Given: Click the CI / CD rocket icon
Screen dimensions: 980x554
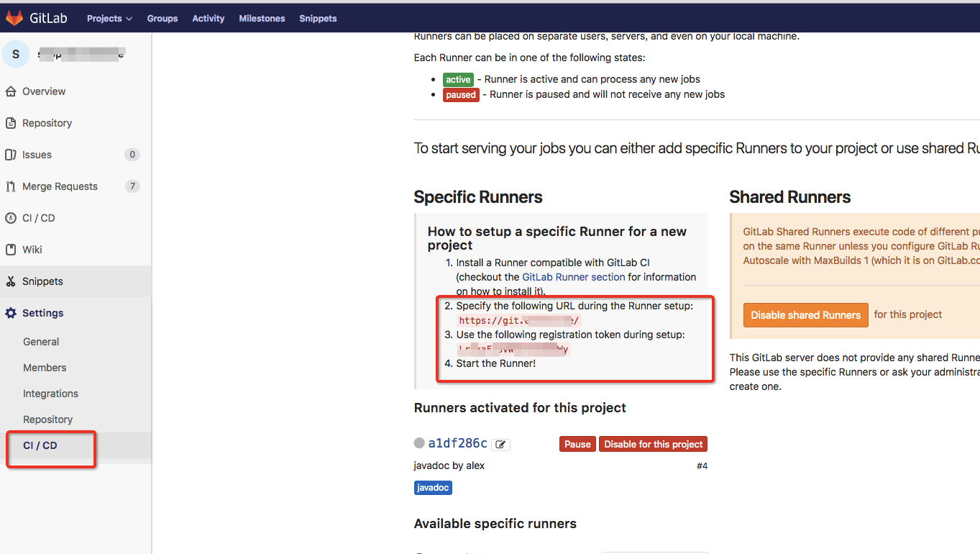Looking at the screenshot, I should 10,218.
